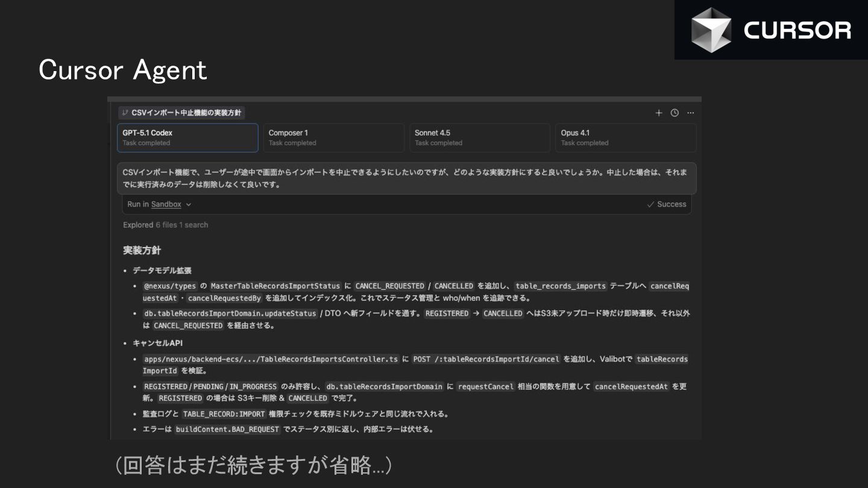Switch to the Sonnet 4.5 tab

(x=480, y=138)
